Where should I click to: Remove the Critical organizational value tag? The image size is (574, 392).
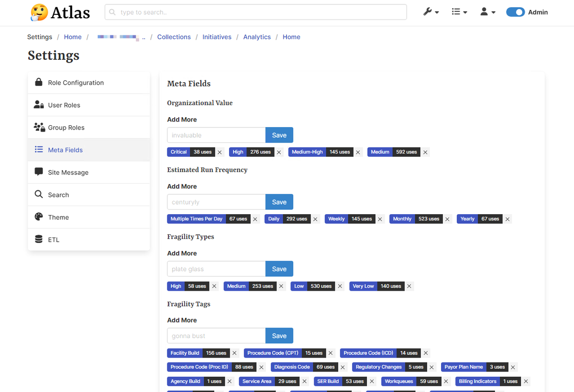click(x=220, y=152)
